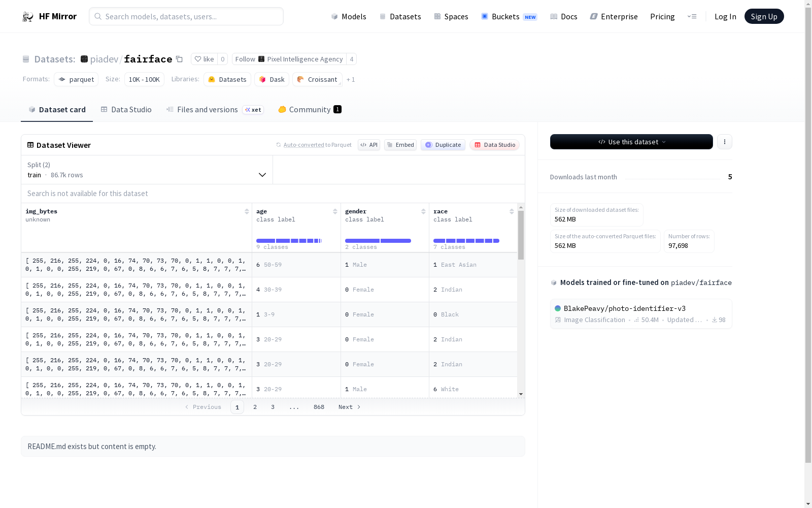Click the Next page button
The image size is (812, 508).
[349, 407]
